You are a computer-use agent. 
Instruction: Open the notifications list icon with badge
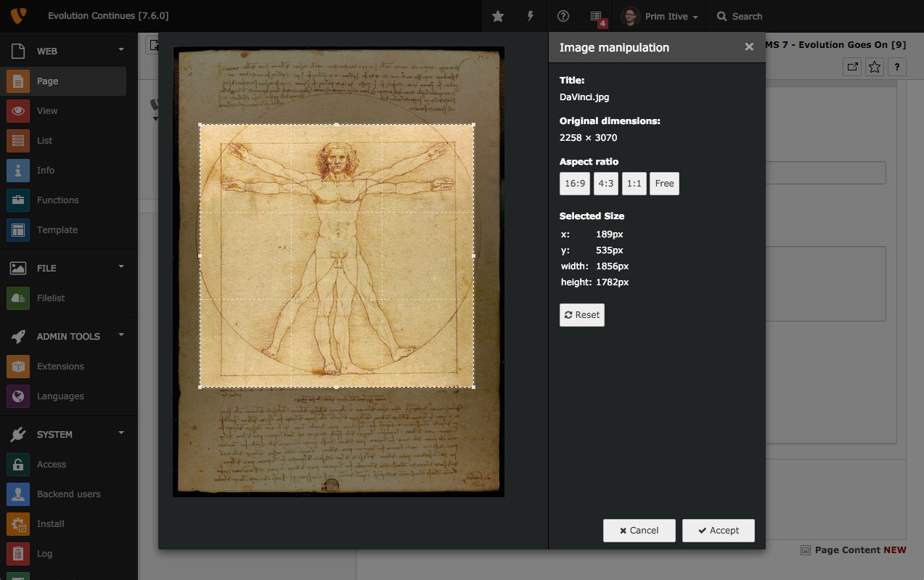pyautogui.click(x=597, y=16)
